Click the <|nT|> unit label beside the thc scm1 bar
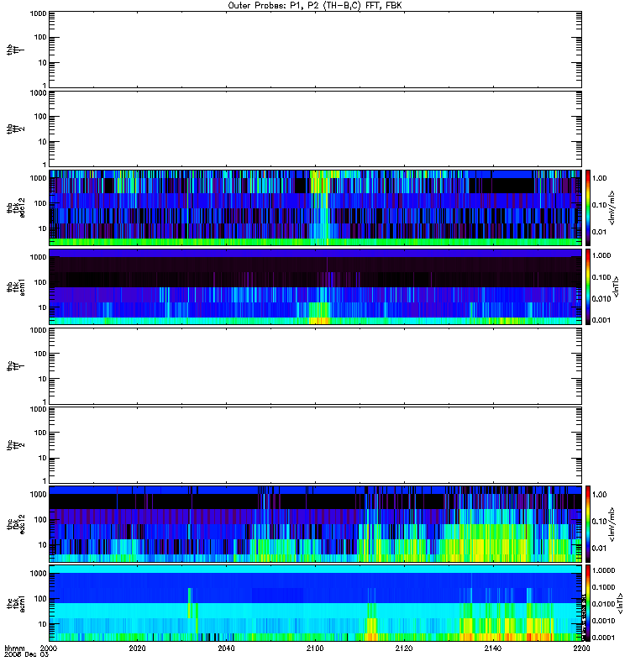 click(620, 603)
